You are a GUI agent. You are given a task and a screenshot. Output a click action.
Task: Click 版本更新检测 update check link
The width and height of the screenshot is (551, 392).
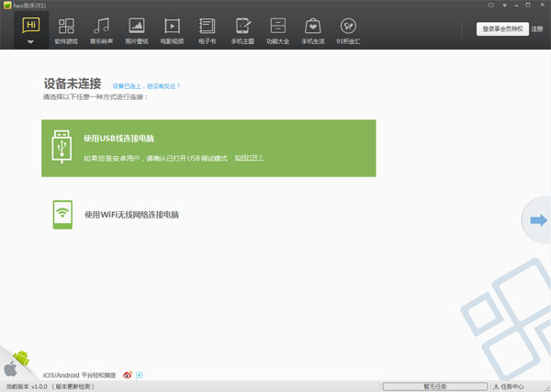tap(73, 386)
